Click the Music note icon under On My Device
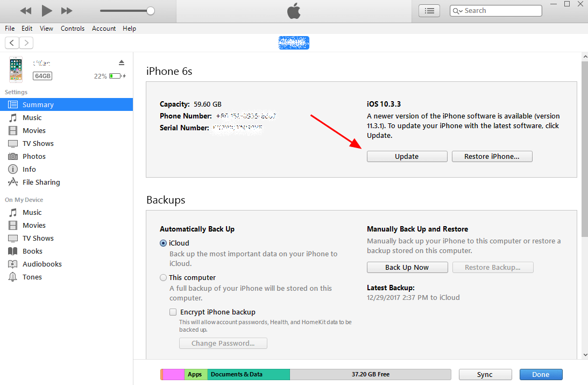This screenshot has width=588, height=385. pos(13,212)
